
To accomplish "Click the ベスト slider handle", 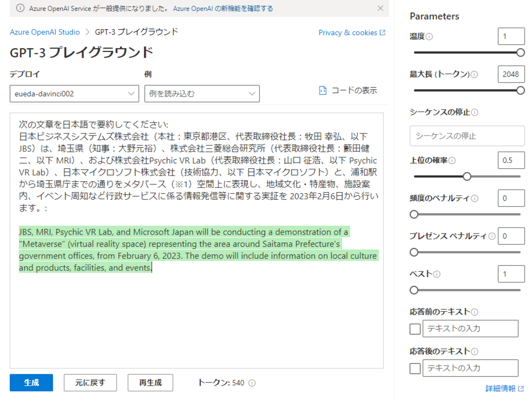I will 414,290.
